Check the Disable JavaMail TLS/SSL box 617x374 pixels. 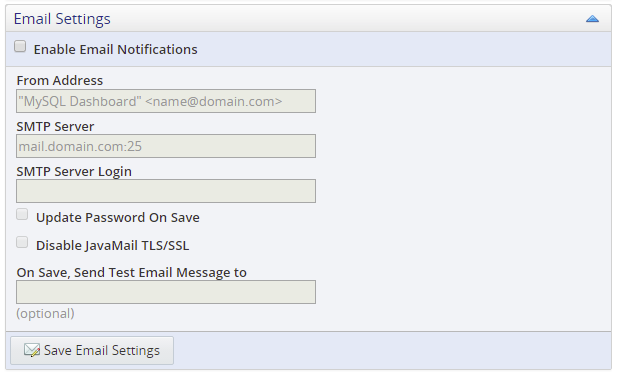[22, 243]
